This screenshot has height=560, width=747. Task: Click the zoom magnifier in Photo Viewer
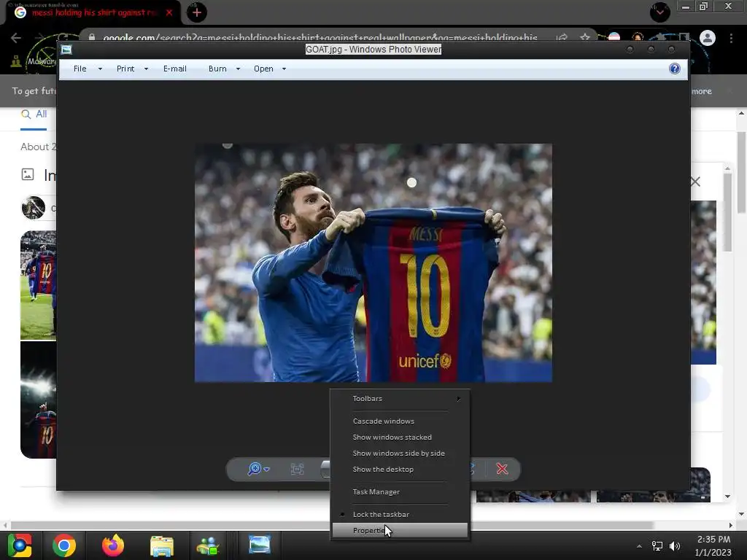(x=255, y=469)
